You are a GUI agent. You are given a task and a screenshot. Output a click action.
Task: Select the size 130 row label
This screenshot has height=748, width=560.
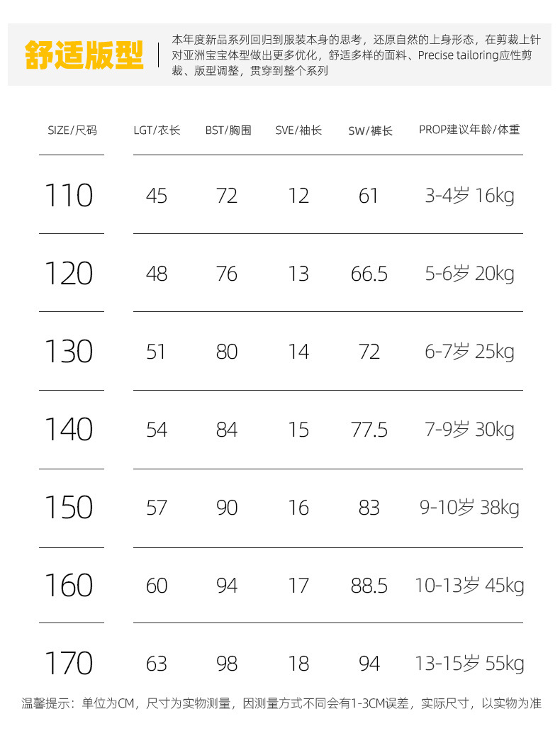click(x=69, y=352)
